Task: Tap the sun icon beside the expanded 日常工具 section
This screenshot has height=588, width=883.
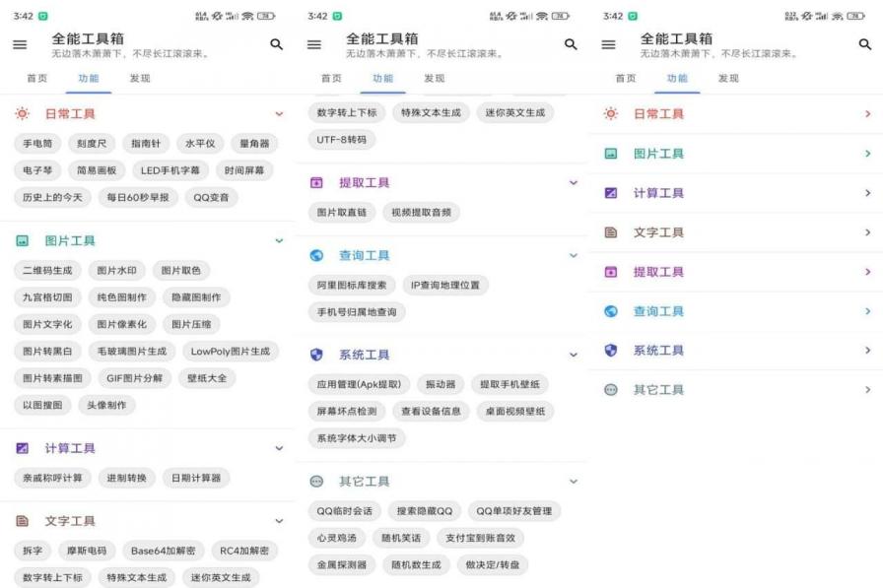Action: [x=22, y=113]
